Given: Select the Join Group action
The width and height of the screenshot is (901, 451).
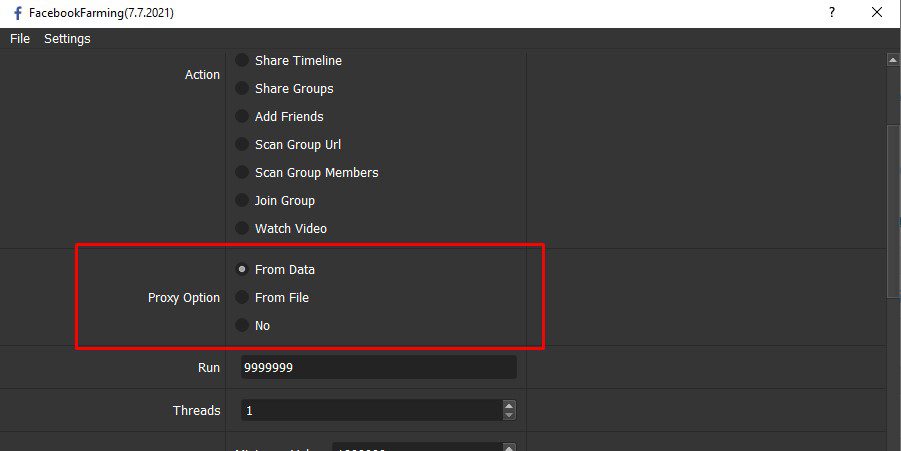Looking at the screenshot, I should click(275, 201).
